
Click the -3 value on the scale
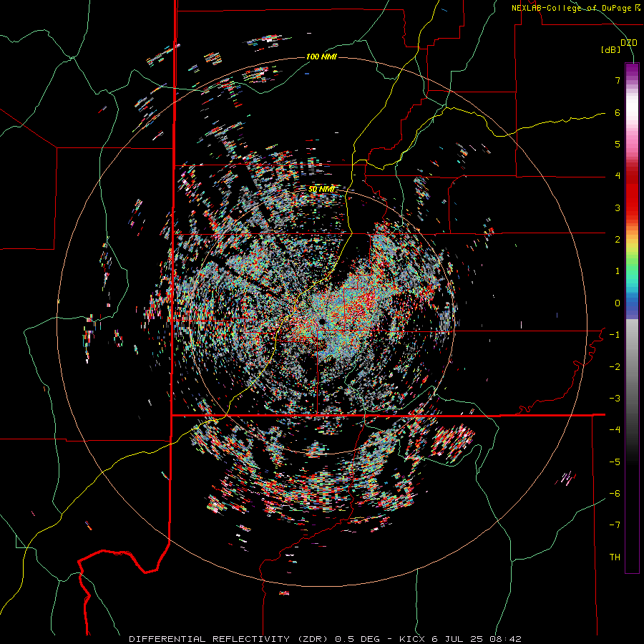[615, 399]
